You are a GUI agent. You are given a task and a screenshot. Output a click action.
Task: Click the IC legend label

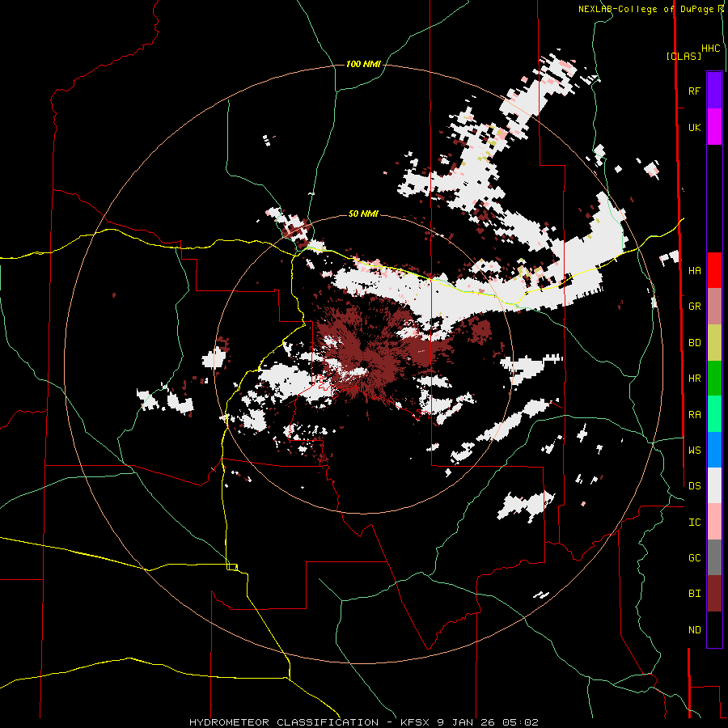[694, 523]
